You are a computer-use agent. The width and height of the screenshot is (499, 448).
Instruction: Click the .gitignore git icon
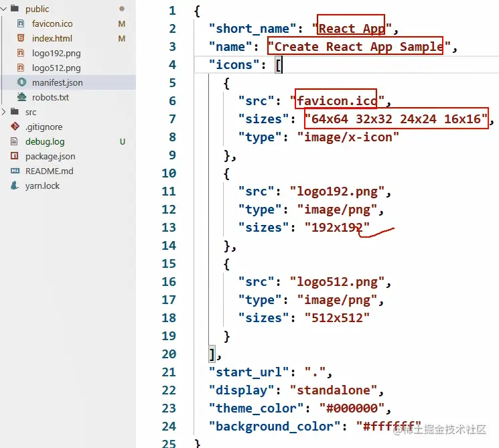15,127
